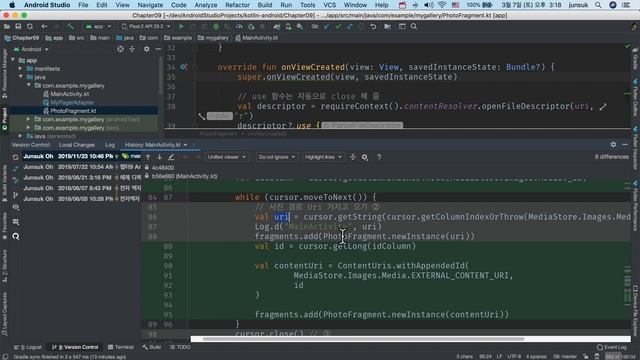The height and width of the screenshot is (360, 640).
Task: Select the 2018/06/21 history revision row
Action: (82, 178)
